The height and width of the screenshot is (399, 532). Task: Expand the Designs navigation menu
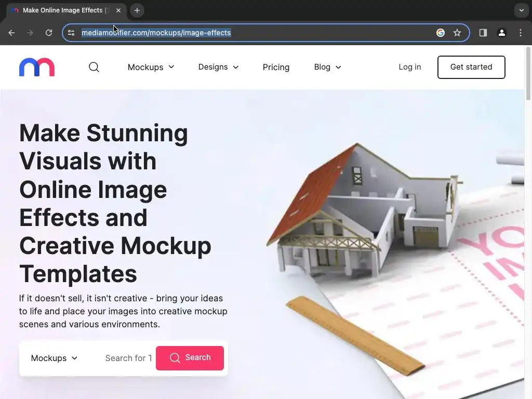[219, 67]
